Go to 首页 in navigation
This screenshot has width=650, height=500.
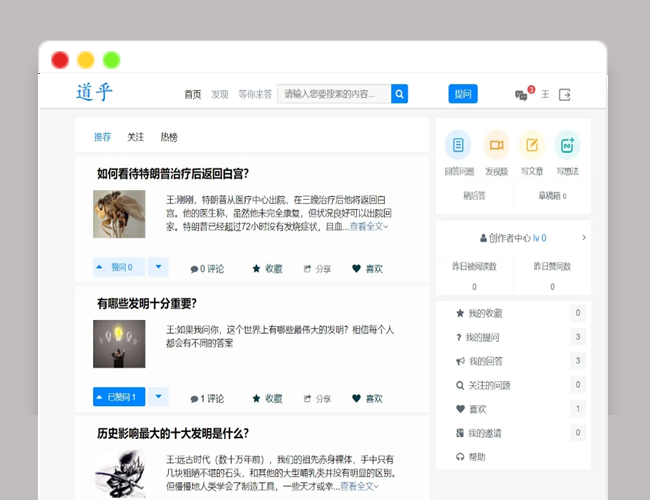pos(193,95)
